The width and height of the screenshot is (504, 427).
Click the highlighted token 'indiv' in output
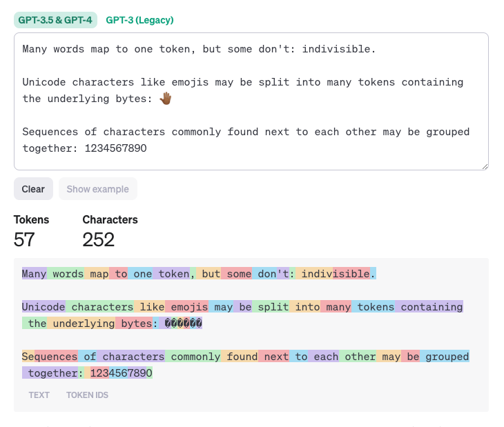click(314, 274)
